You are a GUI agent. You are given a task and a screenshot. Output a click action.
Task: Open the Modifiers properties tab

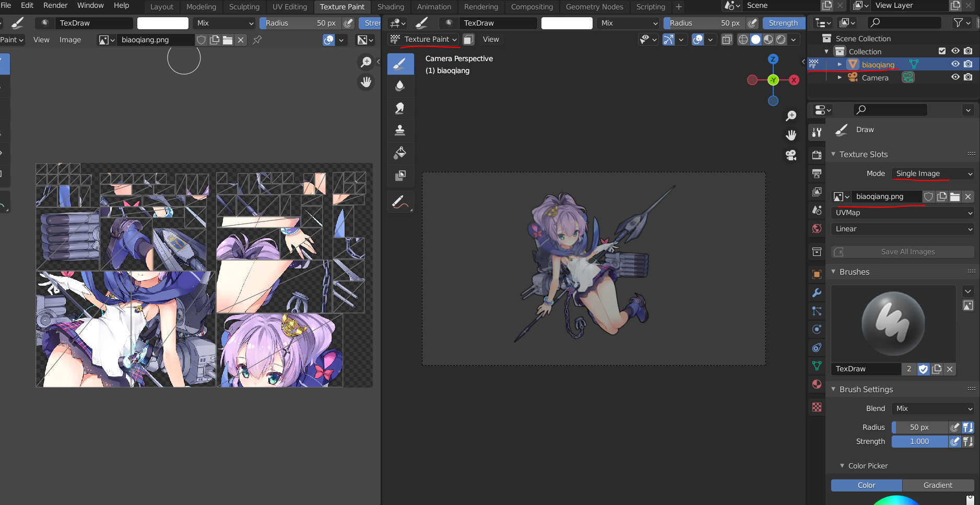click(x=817, y=293)
